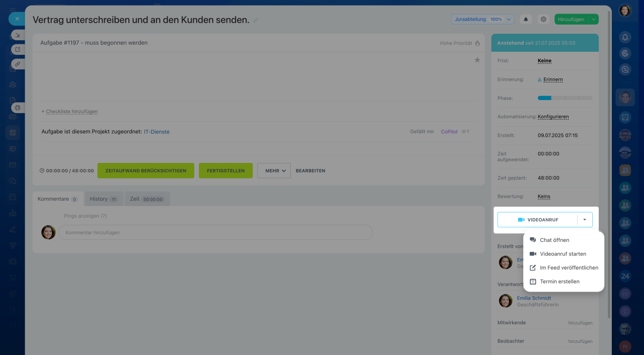The image size is (644, 355).
Task: Click the timer clock icon beside 00:00:00
Action: point(42,170)
